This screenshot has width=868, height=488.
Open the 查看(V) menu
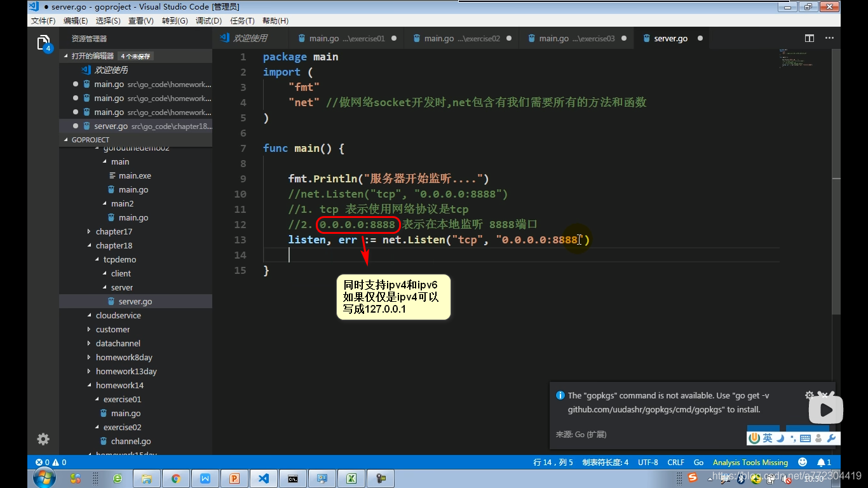(x=141, y=21)
